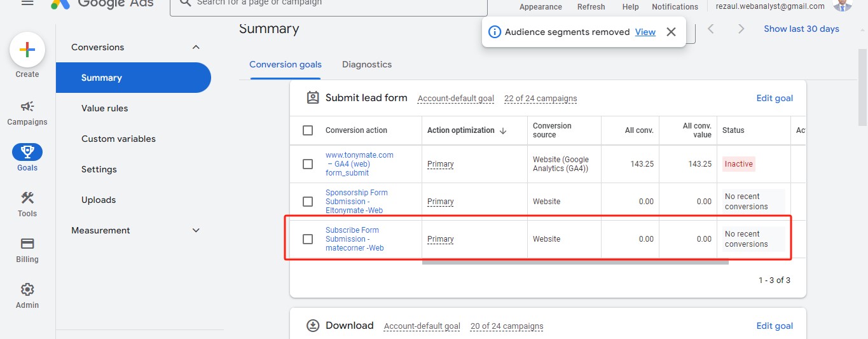Collapse the Conversions section
Screen dimensions: 868x339
pyautogui.click(x=196, y=47)
